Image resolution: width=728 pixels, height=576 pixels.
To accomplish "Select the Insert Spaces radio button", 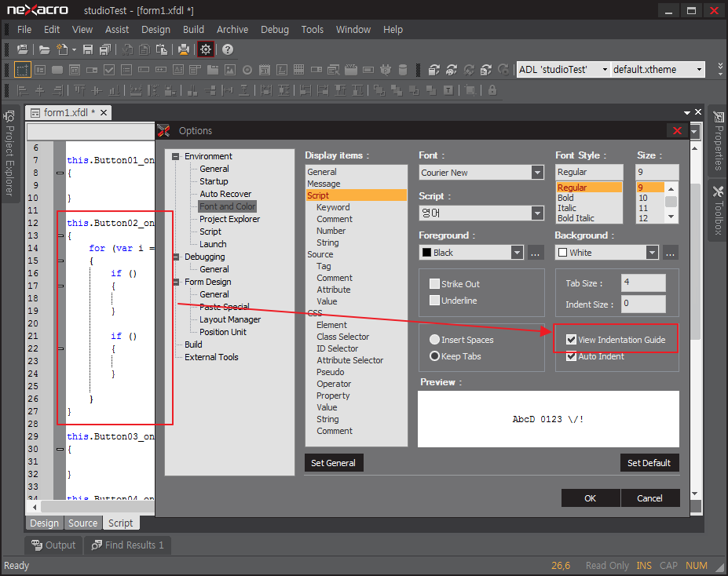I will 434,340.
